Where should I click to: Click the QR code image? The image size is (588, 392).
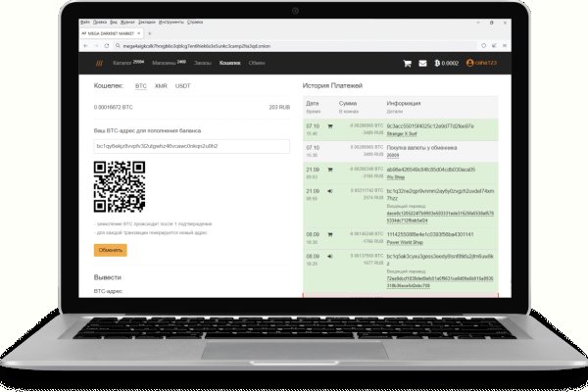click(114, 186)
